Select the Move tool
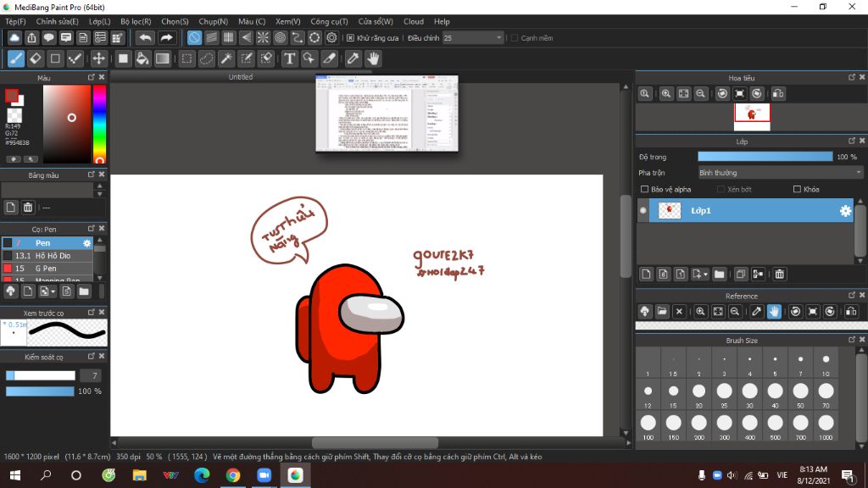This screenshot has width=868, height=488. point(98,58)
